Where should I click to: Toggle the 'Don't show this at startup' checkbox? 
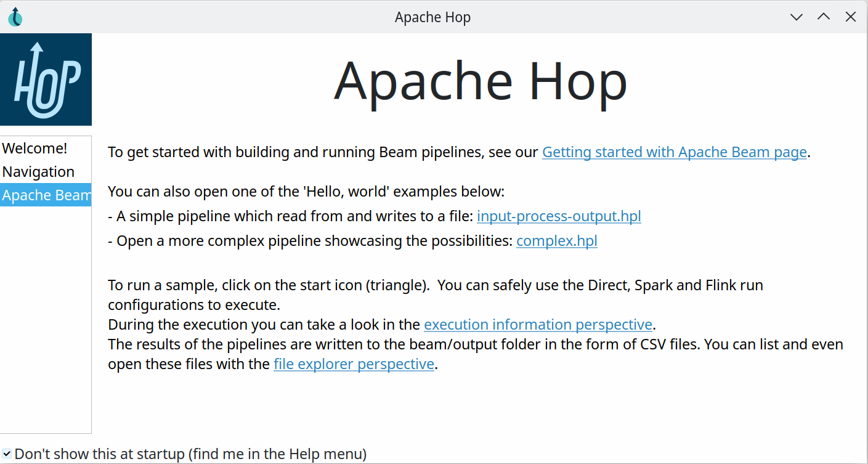click(x=6, y=454)
